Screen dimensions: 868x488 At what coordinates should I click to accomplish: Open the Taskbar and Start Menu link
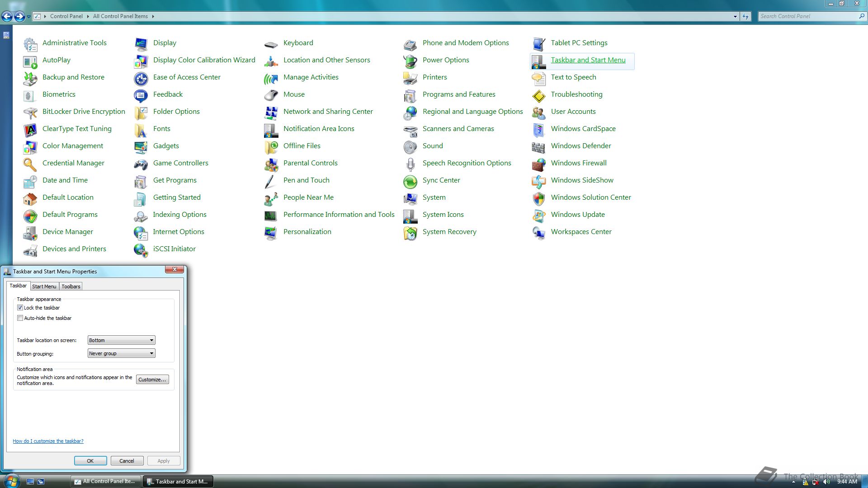pyautogui.click(x=588, y=60)
